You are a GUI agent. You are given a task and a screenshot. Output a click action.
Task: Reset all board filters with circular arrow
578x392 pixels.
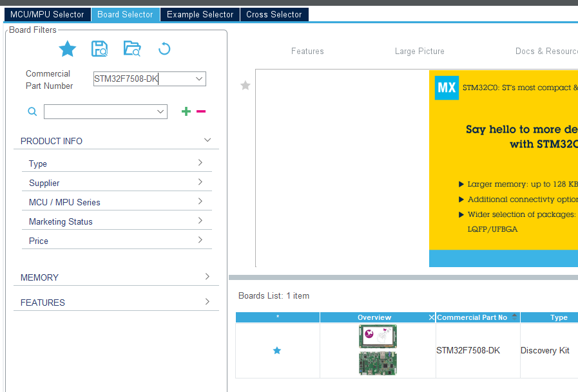tap(164, 48)
